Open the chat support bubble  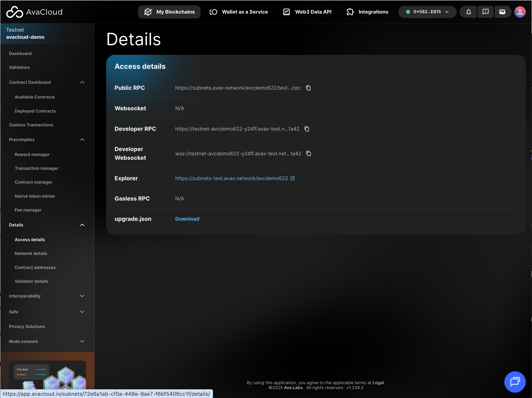515,382
